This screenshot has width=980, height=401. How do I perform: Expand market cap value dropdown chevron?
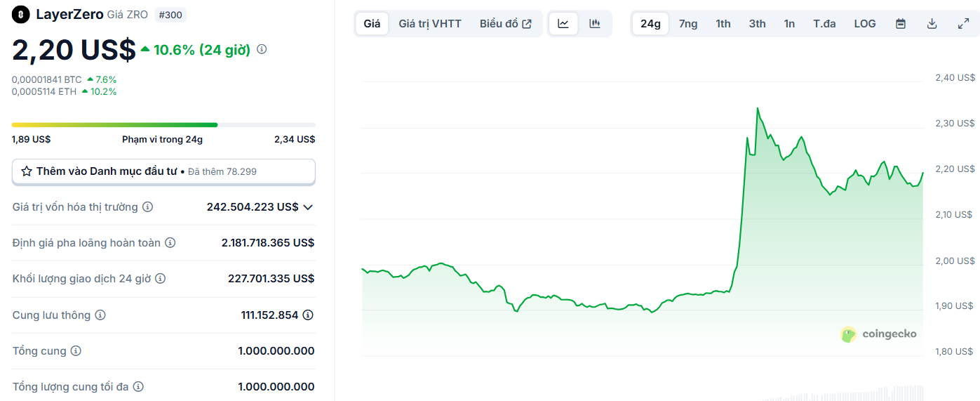(x=307, y=207)
